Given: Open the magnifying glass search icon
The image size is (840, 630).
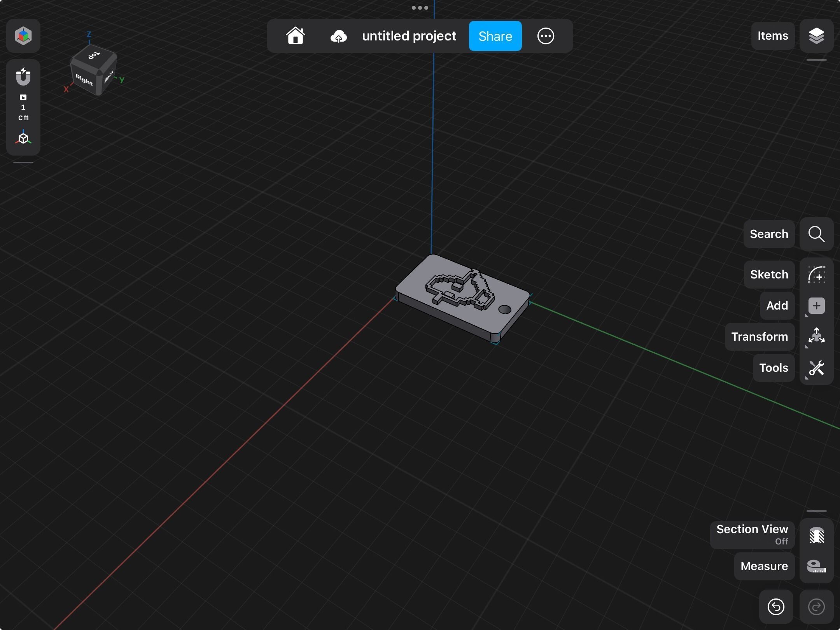Looking at the screenshot, I should click(x=816, y=234).
